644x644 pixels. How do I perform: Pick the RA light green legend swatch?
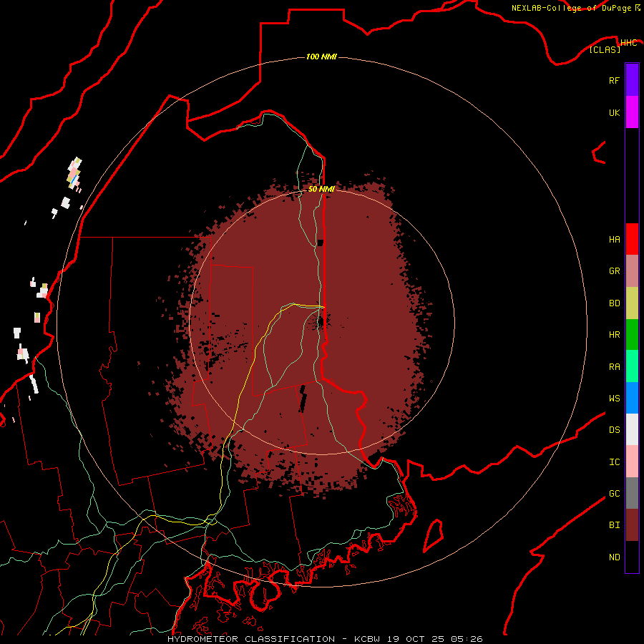(x=632, y=366)
